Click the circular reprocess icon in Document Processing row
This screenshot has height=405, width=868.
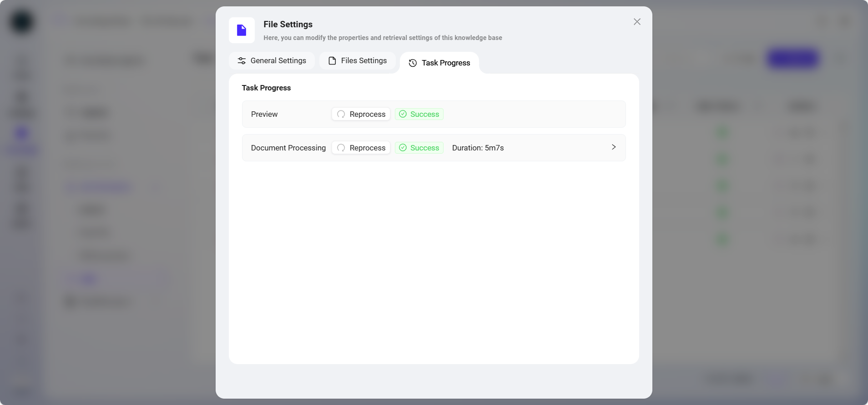341,148
